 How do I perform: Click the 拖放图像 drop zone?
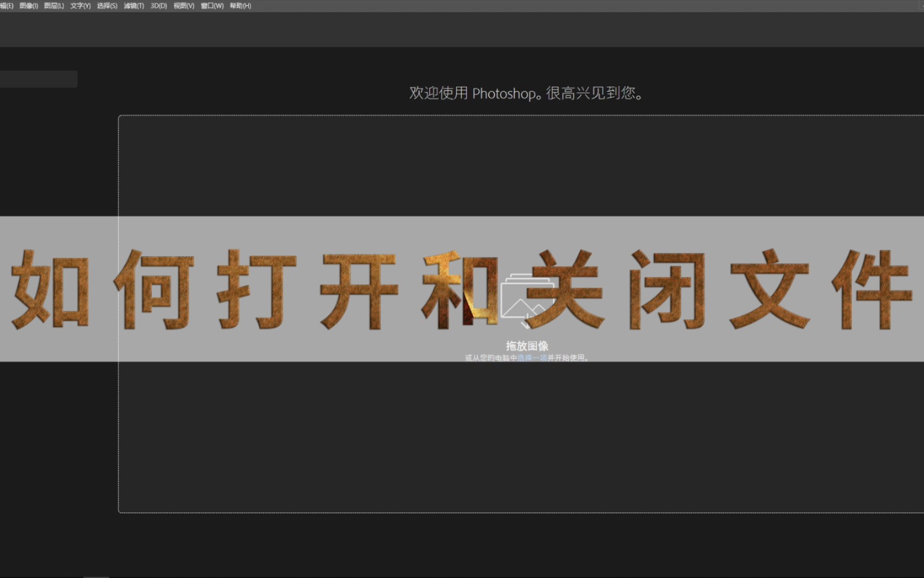point(527,346)
